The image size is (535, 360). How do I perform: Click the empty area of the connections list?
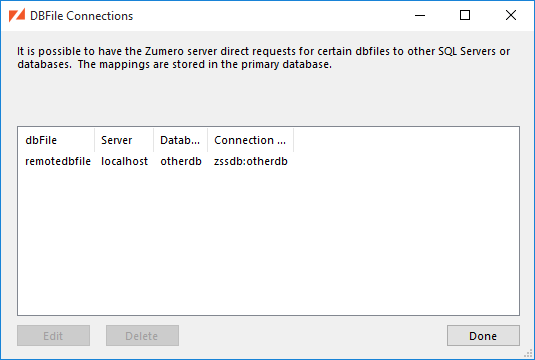click(269, 241)
